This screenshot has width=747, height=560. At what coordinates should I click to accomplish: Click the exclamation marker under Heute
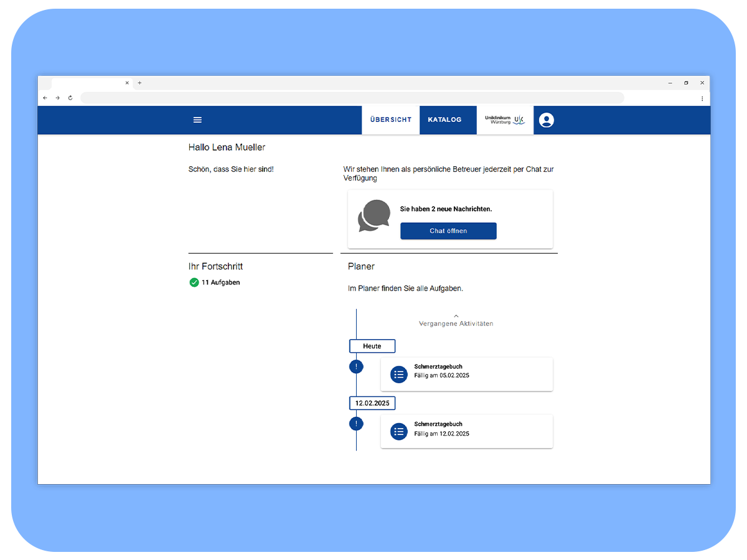356,366
